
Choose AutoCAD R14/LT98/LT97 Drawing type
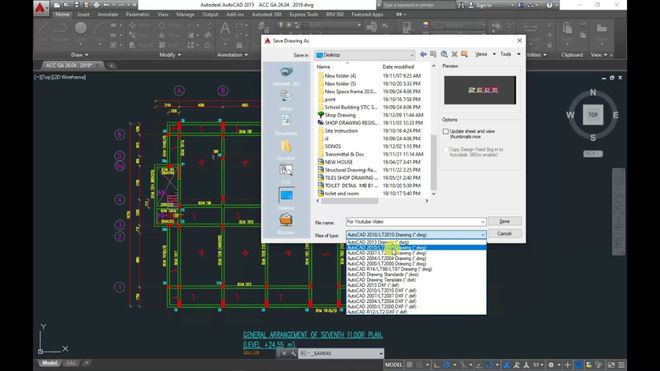tap(416, 269)
